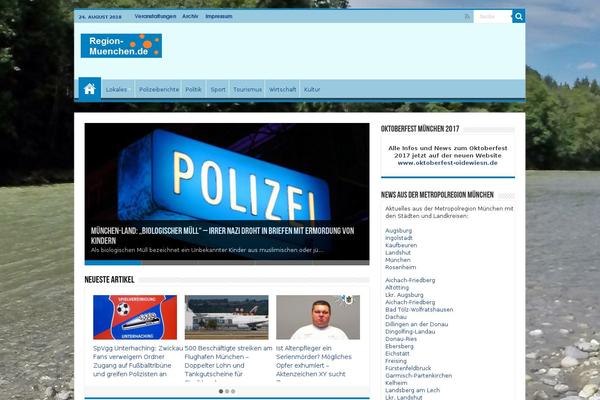Read SpVgg Unterhaching Zwickau Fans article

138,361
